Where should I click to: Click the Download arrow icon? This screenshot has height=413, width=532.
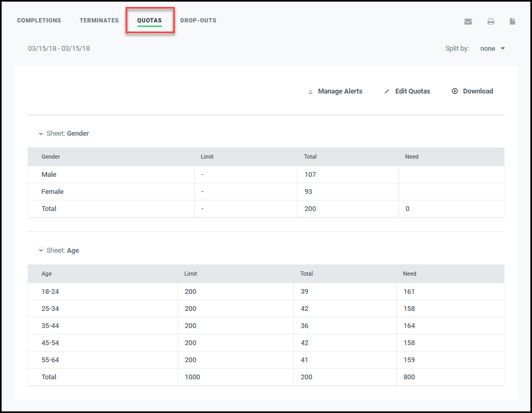point(454,91)
